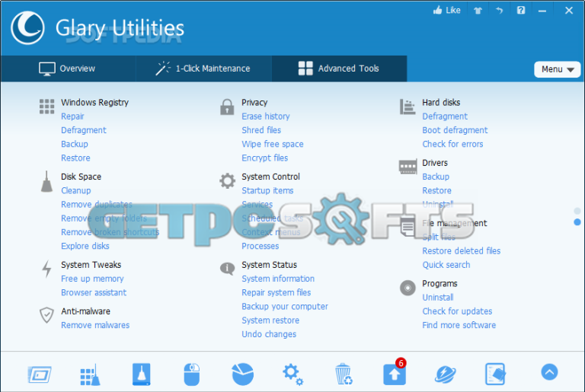This screenshot has height=392, width=585.
Task: Click the System Control gear icon
Action: coord(227,181)
